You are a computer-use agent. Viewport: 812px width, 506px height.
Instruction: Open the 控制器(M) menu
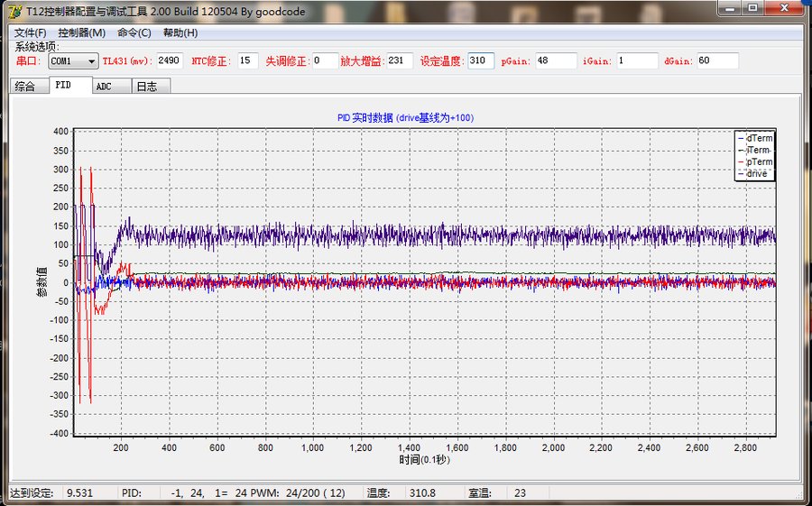point(82,32)
